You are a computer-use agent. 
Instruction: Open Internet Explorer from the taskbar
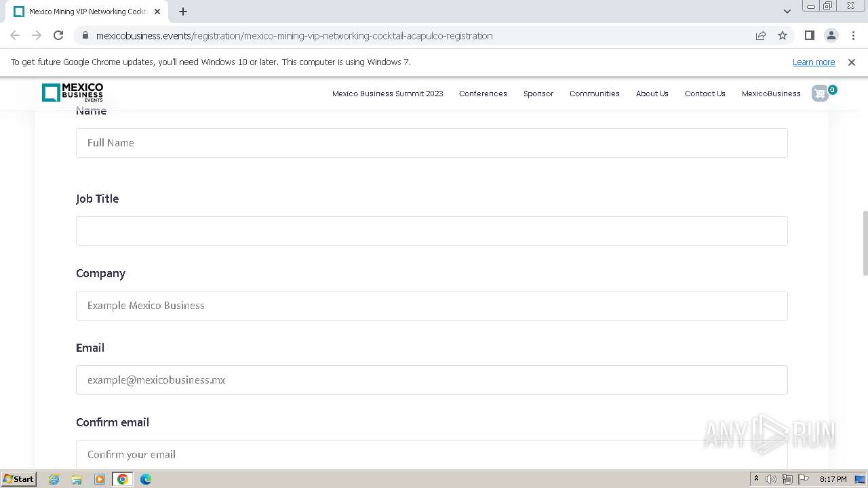point(54,479)
